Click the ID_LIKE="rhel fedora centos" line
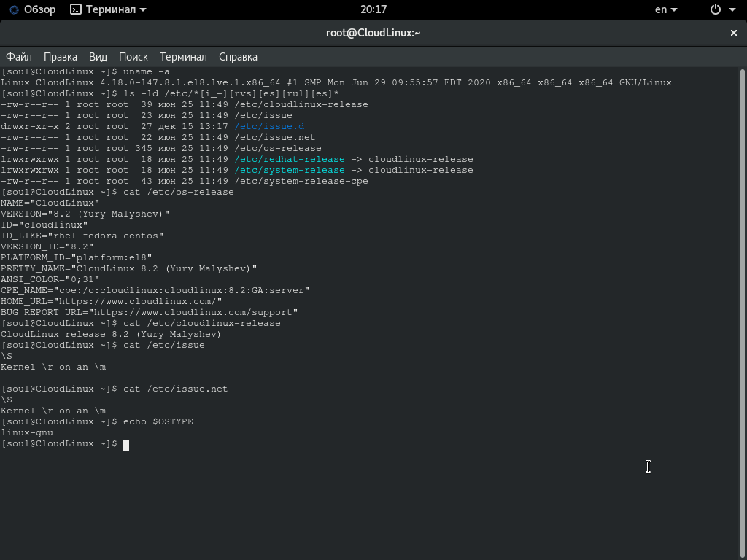 (x=82, y=236)
